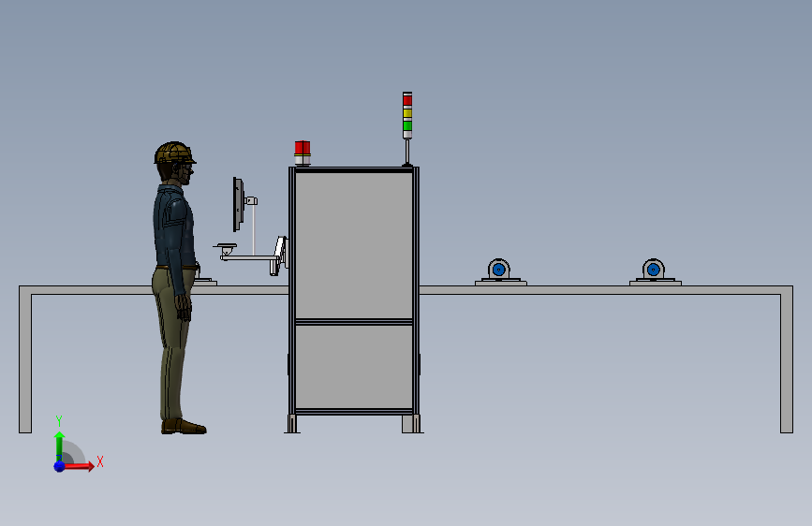Select the operator monitor screen
Image resolution: width=812 pixels, height=526 pixels.
237,204
